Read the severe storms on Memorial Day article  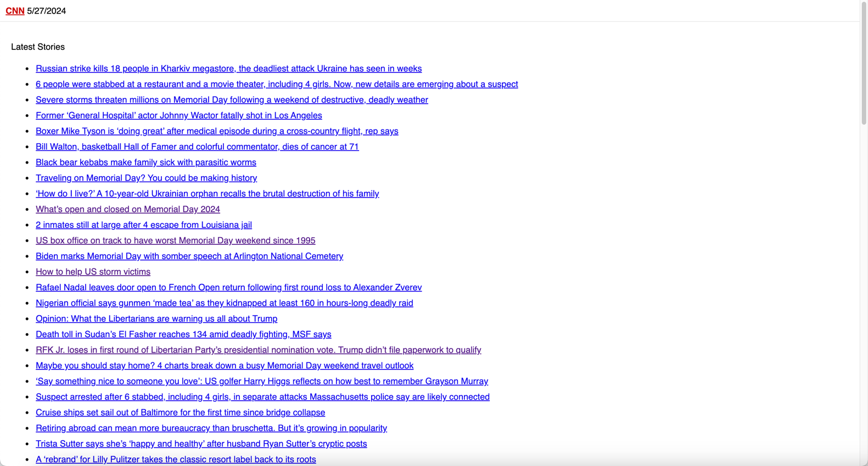point(232,100)
